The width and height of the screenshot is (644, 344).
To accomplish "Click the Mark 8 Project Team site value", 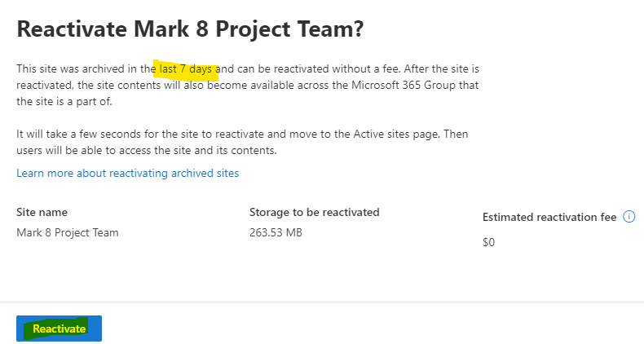I will click(68, 233).
